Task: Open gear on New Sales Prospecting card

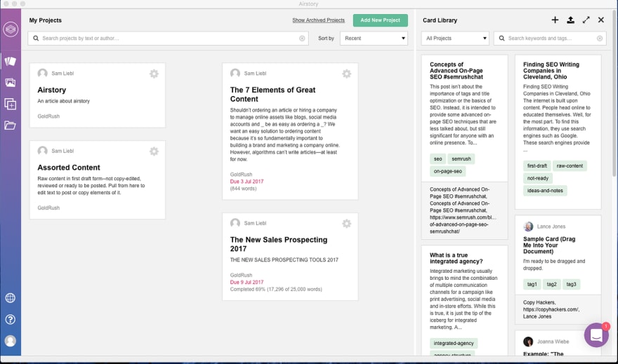Action: pyautogui.click(x=346, y=224)
